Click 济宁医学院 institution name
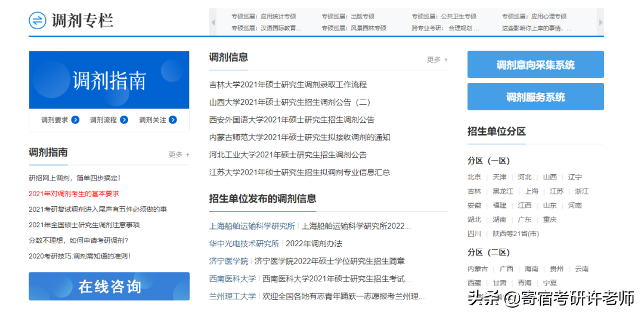Viewport: 644px width, 316px height. [x=229, y=261]
